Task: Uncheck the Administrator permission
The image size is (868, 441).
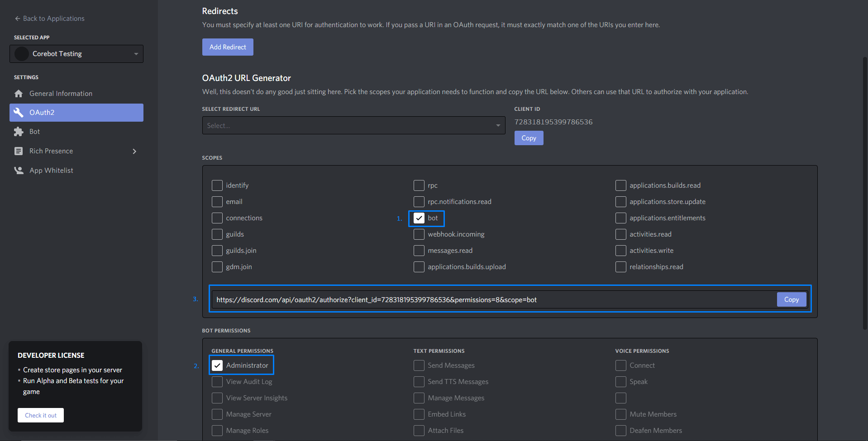Action: tap(217, 365)
